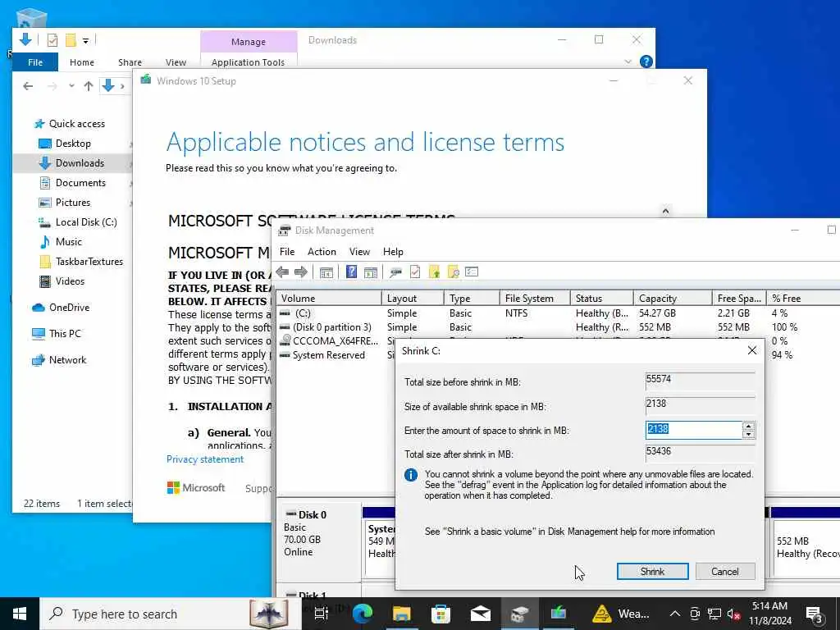Screen dimensions: 840x630
Task: Open Mail app from the taskbar
Action: point(481,614)
